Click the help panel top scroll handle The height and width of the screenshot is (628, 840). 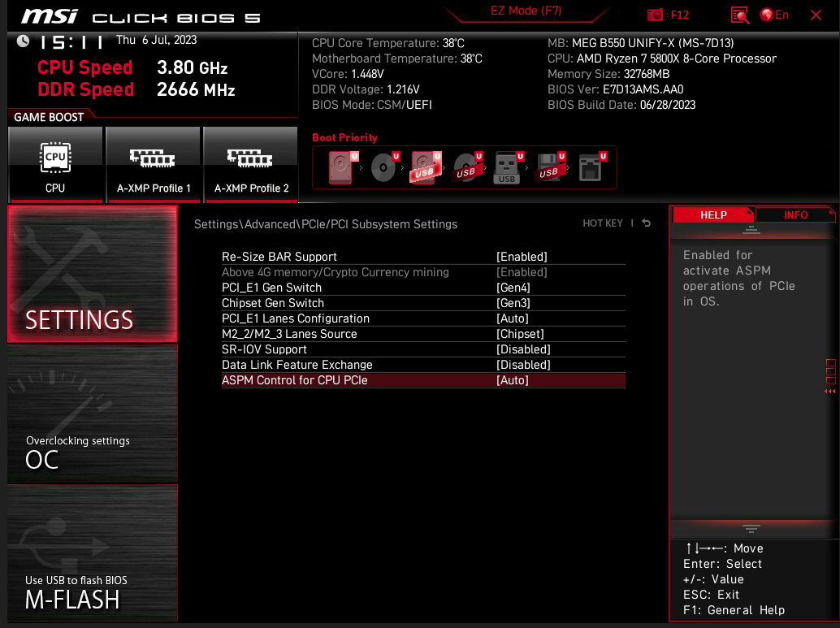tap(751, 231)
